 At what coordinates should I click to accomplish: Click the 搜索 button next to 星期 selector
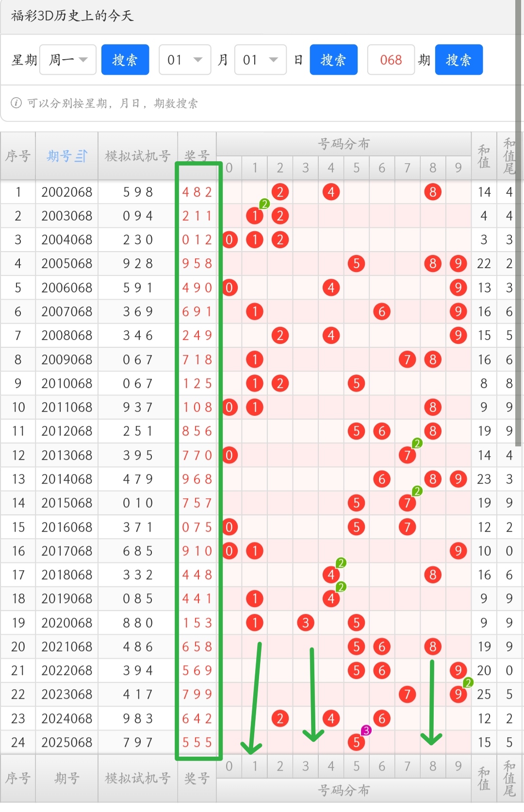[125, 60]
